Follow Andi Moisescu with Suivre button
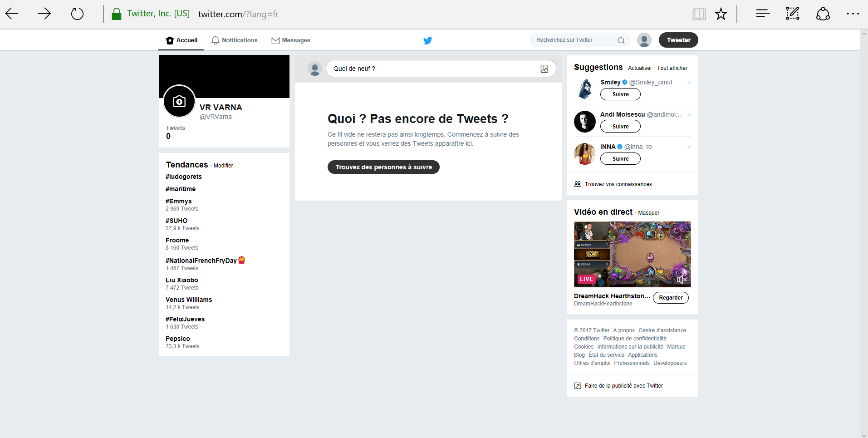The height and width of the screenshot is (438, 868). [x=620, y=127]
